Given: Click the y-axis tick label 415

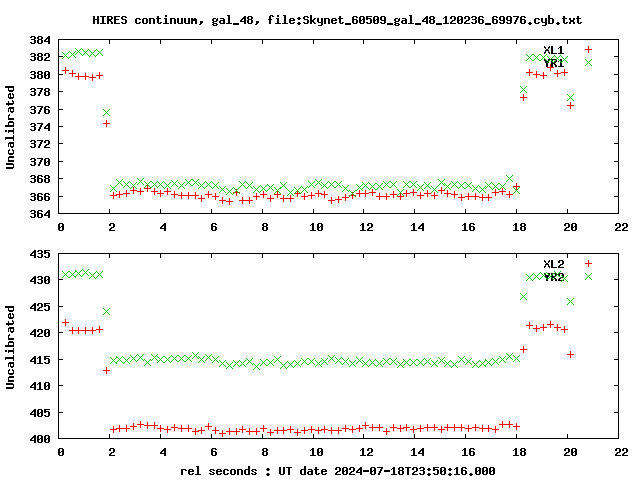Looking at the screenshot, I should 40,360.
